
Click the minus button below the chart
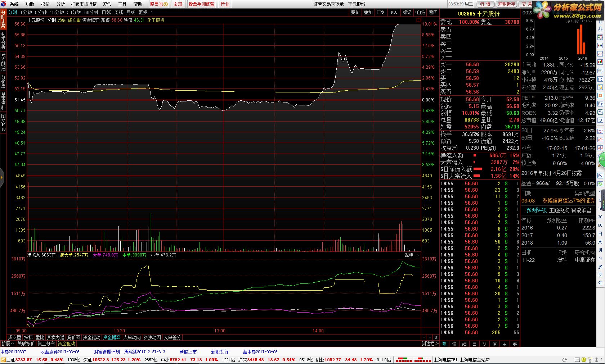tap(430, 337)
